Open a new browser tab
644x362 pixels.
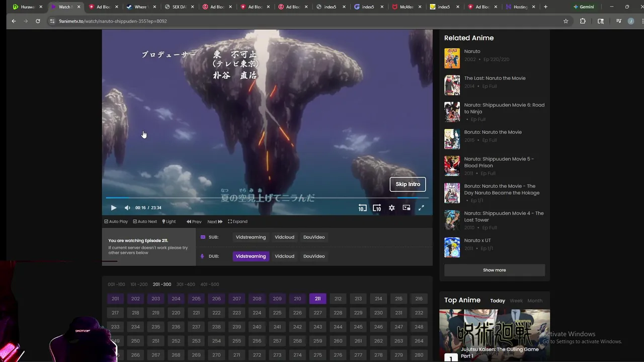[x=545, y=7]
